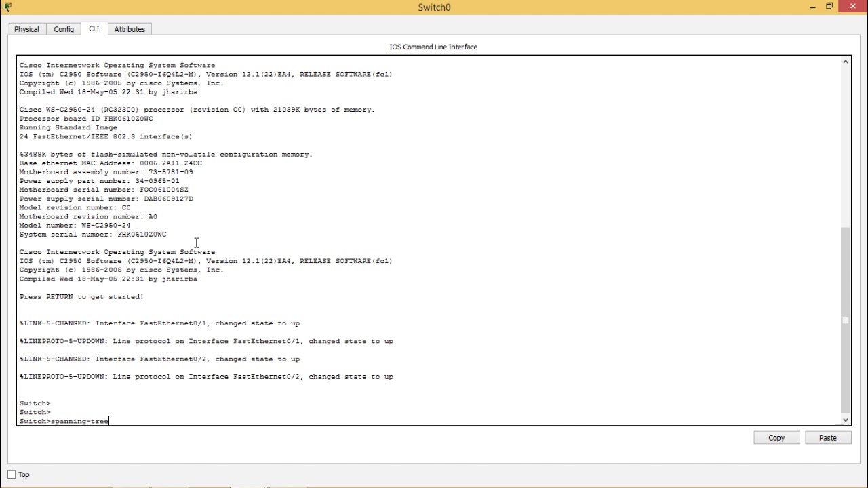Open the Config tab
The height and width of the screenshot is (488, 868).
coord(64,29)
